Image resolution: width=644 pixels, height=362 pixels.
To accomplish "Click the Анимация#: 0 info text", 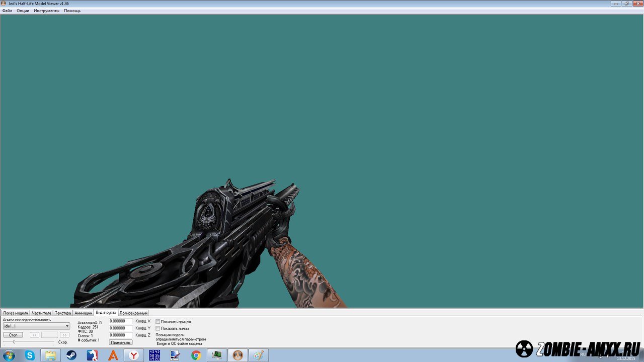I will 90,323.
